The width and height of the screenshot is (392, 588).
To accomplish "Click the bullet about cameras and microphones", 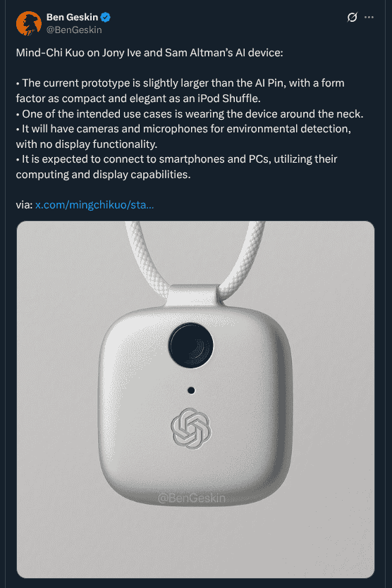I will tap(183, 136).
